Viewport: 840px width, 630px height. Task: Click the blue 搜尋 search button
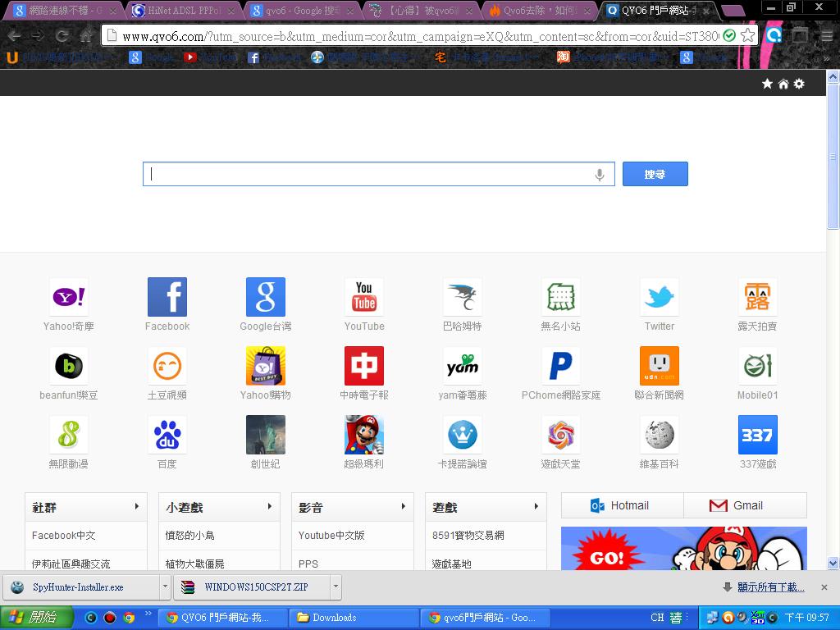tap(655, 174)
